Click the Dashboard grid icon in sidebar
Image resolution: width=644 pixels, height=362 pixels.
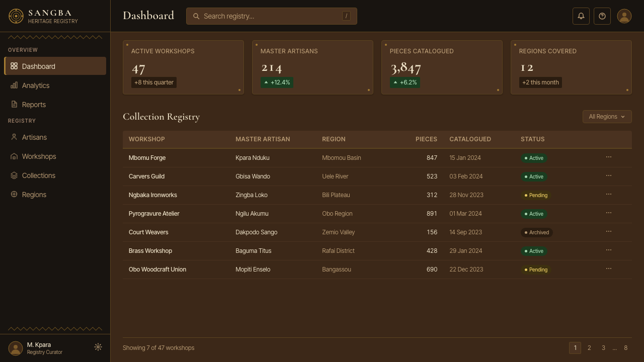tap(14, 66)
